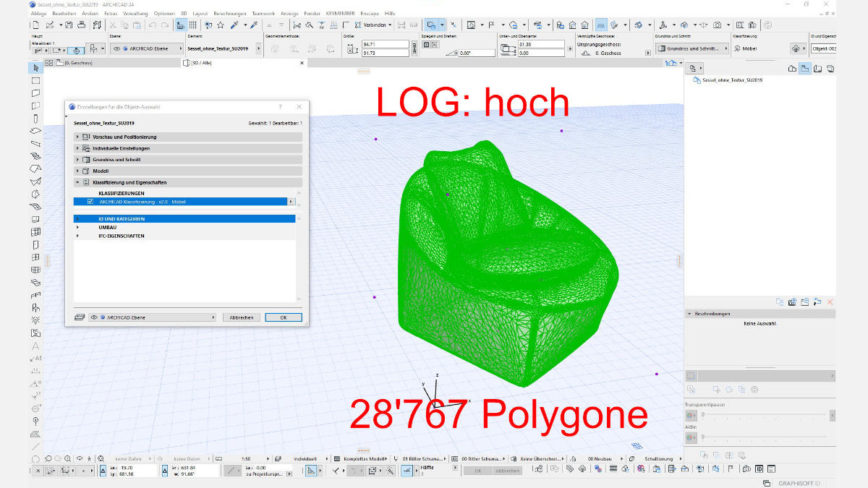This screenshot has height=488, width=868.
Task: Click the upper size field showing 94.71
Action: [x=386, y=44]
